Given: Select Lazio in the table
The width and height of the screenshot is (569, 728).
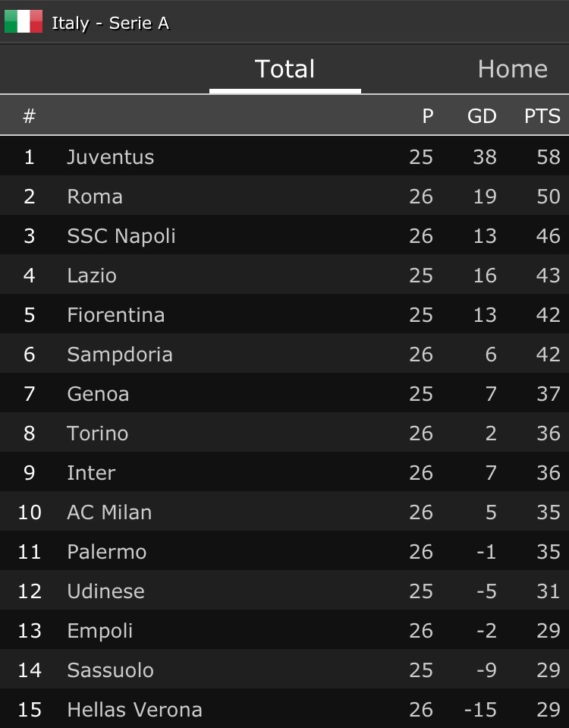Looking at the screenshot, I should 92,276.
